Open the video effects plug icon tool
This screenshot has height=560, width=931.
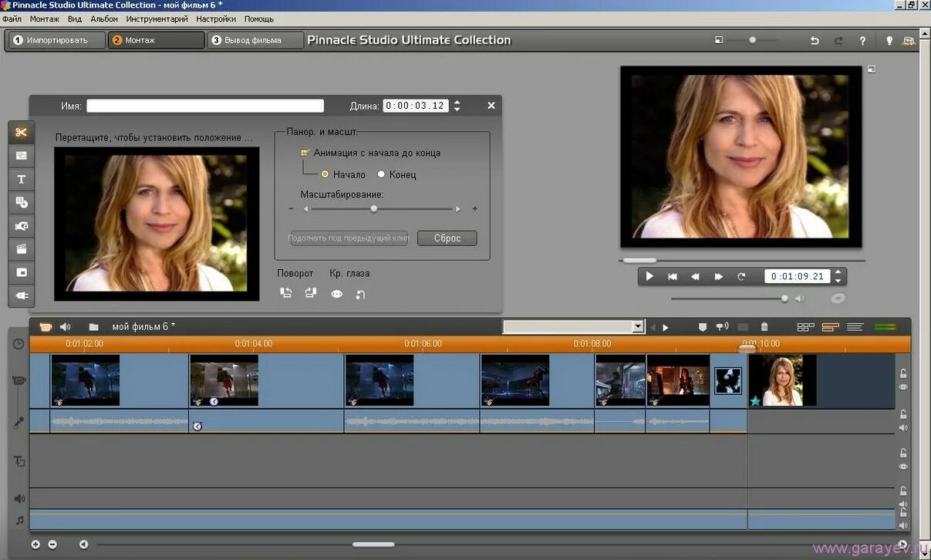click(x=21, y=295)
